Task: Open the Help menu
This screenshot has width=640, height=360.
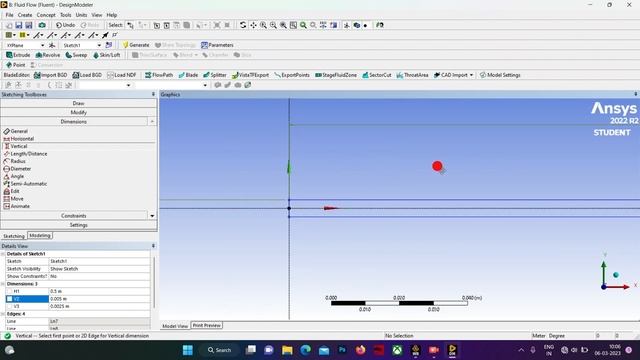Action: [112, 15]
